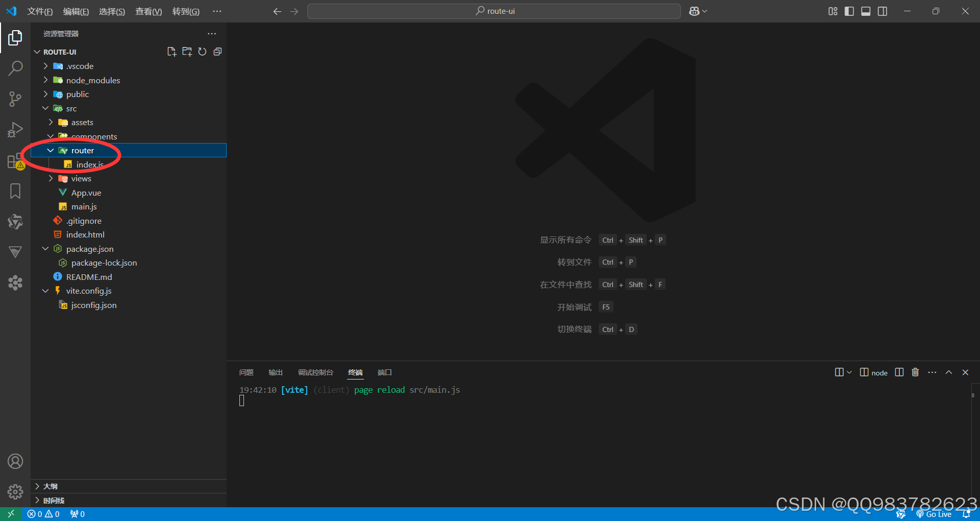Open the Accounts menu icon
The width and height of the screenshot is (980, 521).
pos(15,461)
